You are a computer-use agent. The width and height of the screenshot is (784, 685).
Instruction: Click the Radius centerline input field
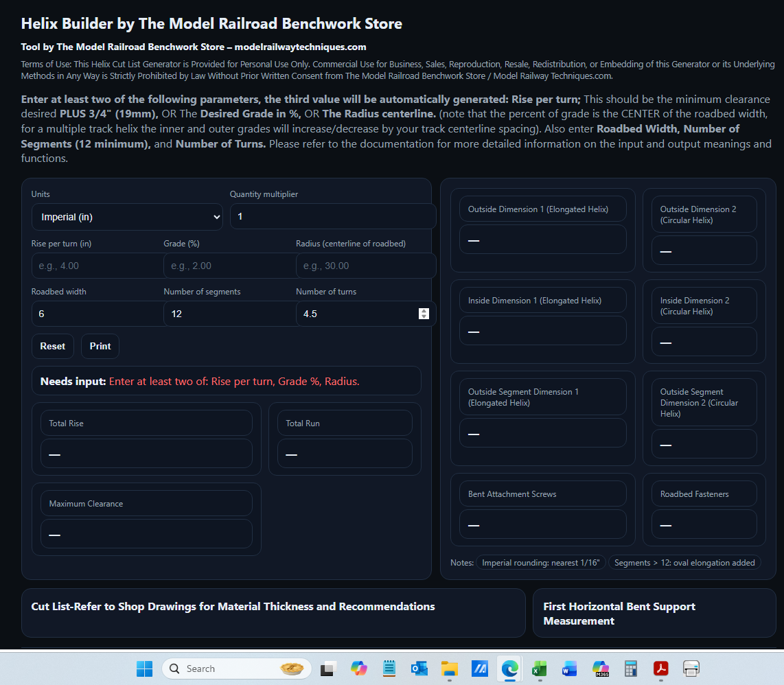click(366, 266)
